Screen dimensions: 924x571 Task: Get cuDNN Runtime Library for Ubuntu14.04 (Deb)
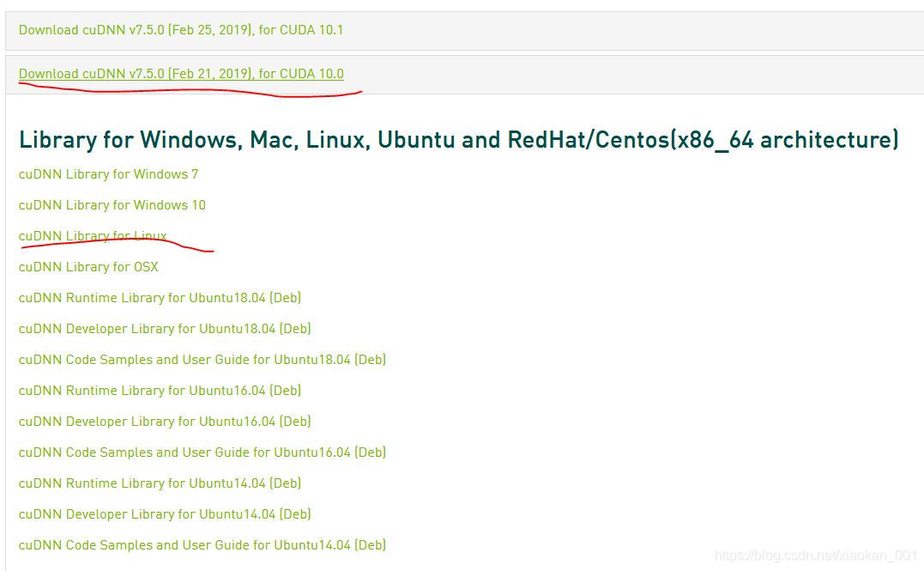[160, 483]
